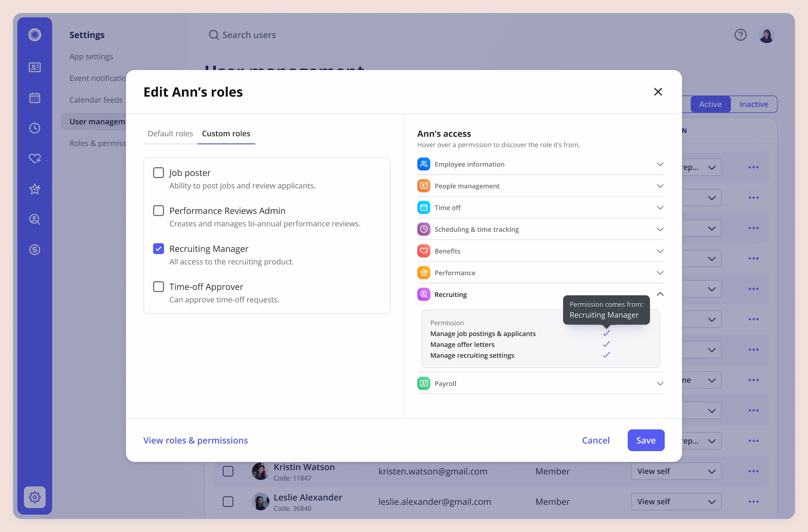
Task: Click the help question mark icon
Action: 740,35
